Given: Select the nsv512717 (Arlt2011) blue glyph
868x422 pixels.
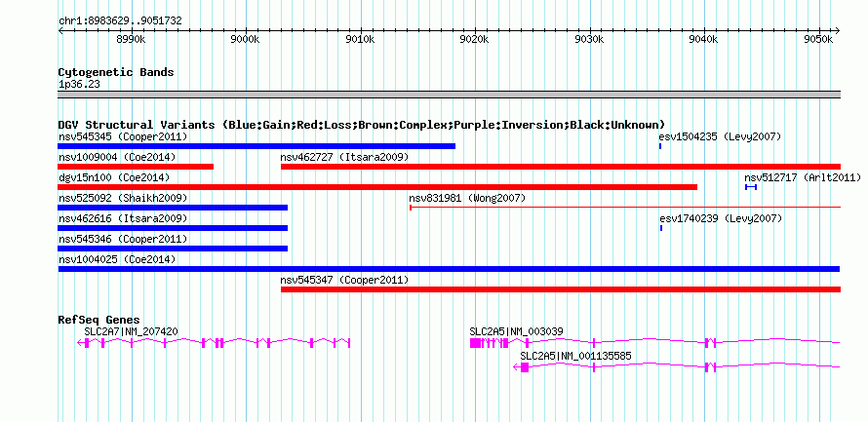Looking at the screenshot, I should point(751,187).
